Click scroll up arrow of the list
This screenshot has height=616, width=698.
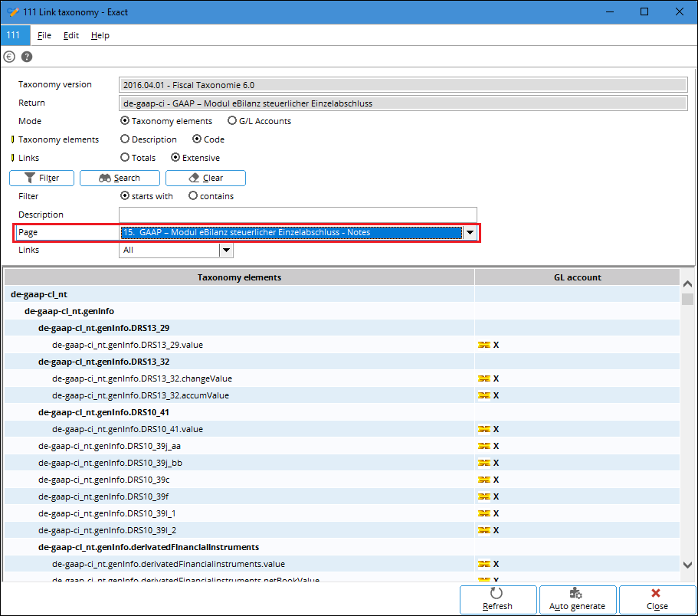[687, 284]
